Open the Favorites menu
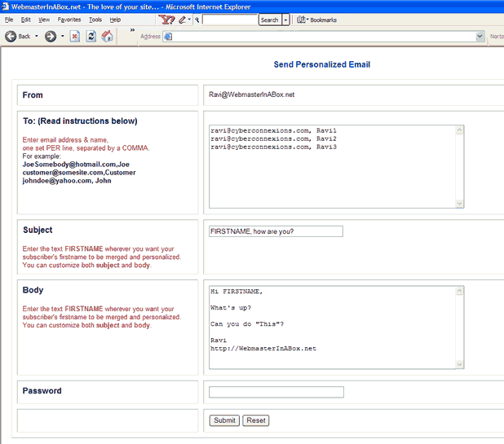Screen dimensions: 504x444 click(x=69, y=20)
